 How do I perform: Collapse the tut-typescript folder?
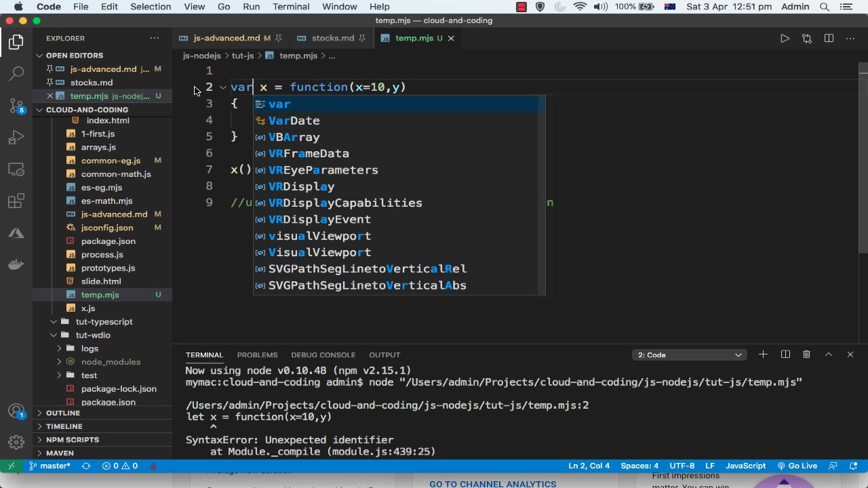[x=54, y=322]
